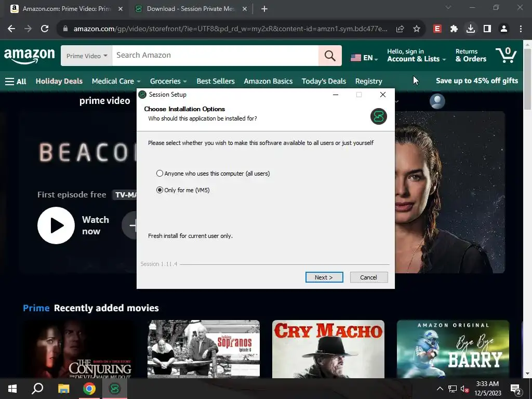Open Talking Sopranos thumbnail
Screen dimensions: 532x399
coord(204,349)
